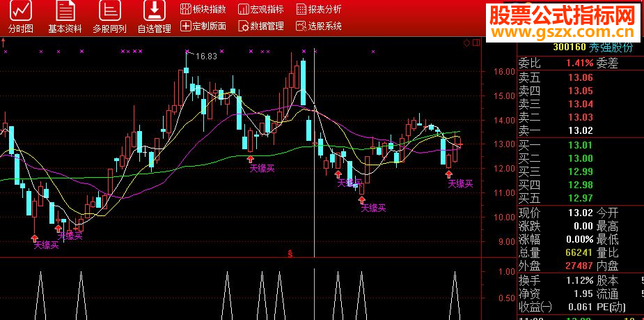This screenshot has width=644, height=320.
Task: Open the 分时图 intraday chart view
Action: [21, 17]
